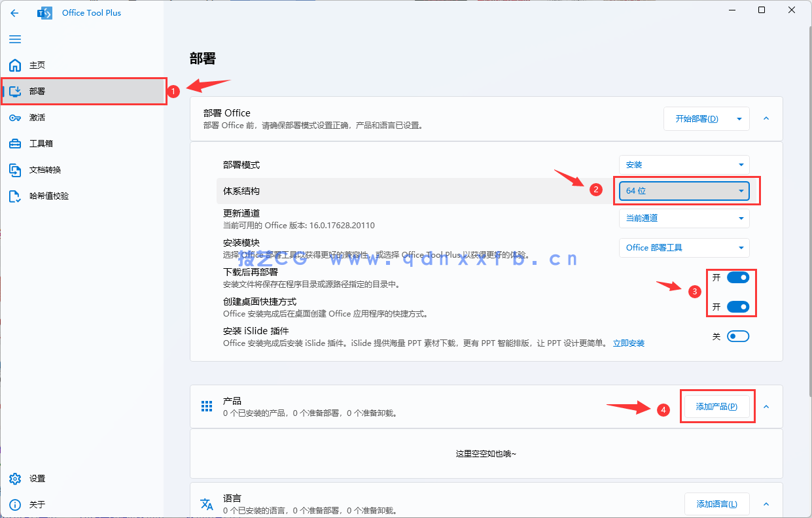The width and height of the screenshot is (812, 518).
Task: Collapse the 部署 Office section chevron
Action: 766,118
